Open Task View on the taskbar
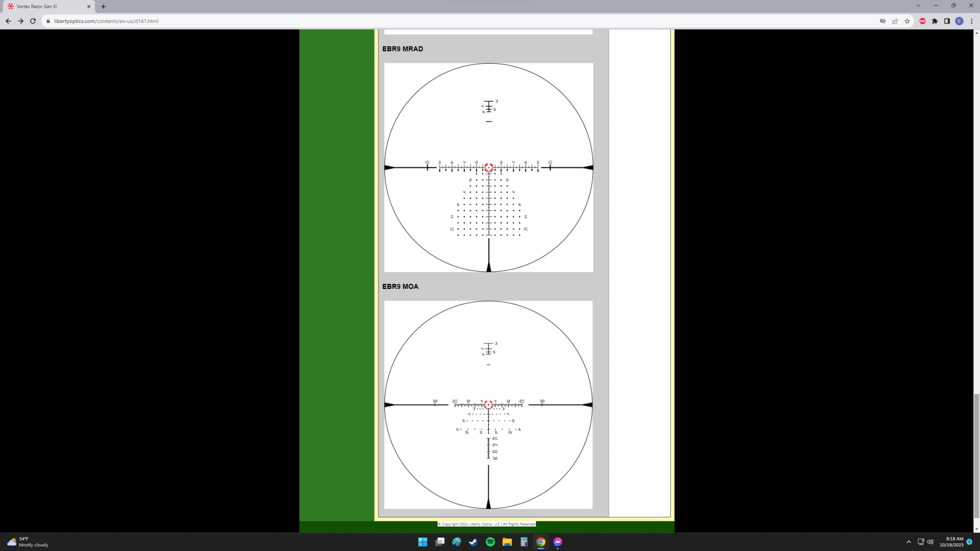The height and width of the screenshot is (551, 980). coord(440,542)
